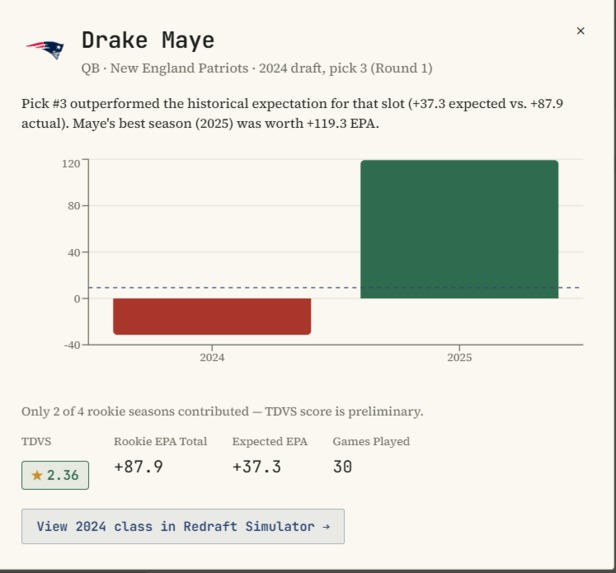Click the New England Patriots logo
The height and width of the screenshot is (573, 616).
(45, 50)
